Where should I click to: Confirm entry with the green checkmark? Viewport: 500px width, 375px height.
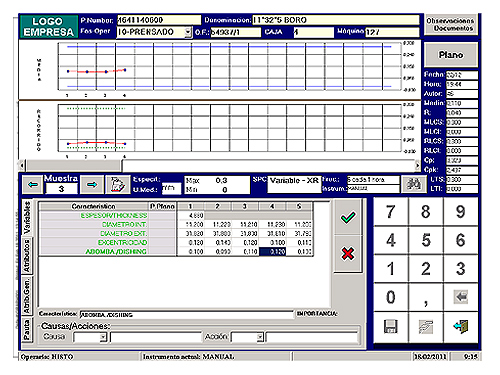(347, 218)
